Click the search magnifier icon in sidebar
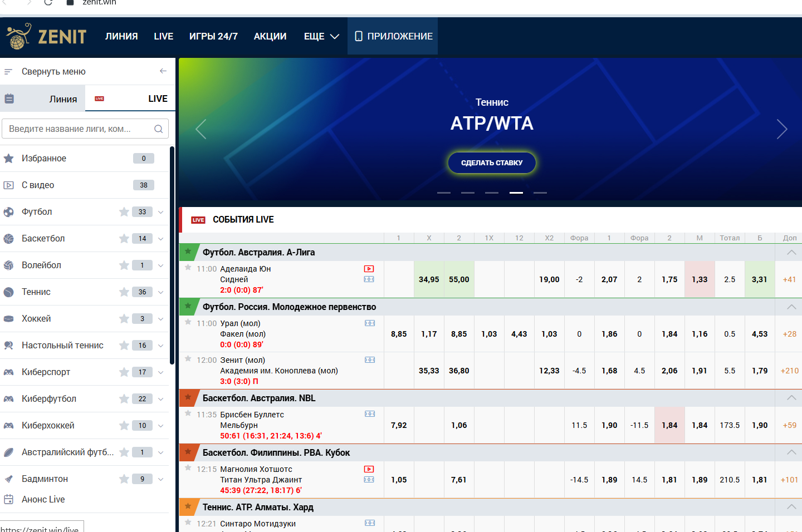Image resolution: width=802 pixels, height=532 pixels. (x=158, y=129)
